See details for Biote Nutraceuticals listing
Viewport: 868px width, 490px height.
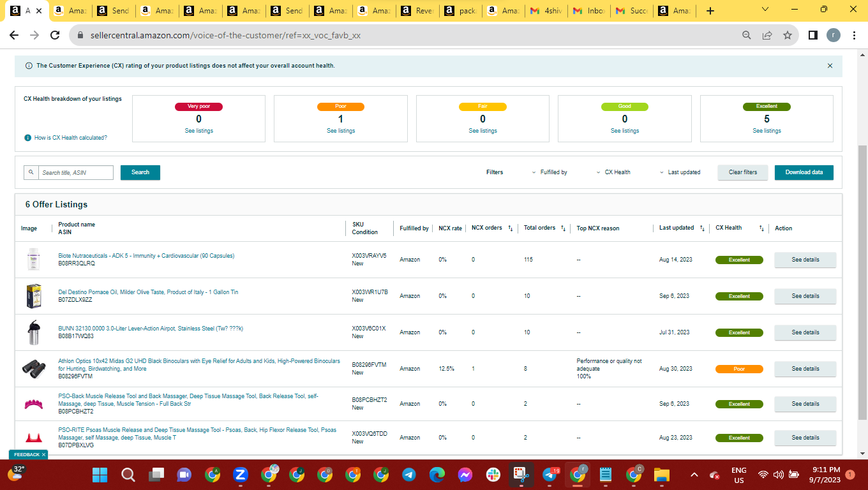[x=805, y=260]
